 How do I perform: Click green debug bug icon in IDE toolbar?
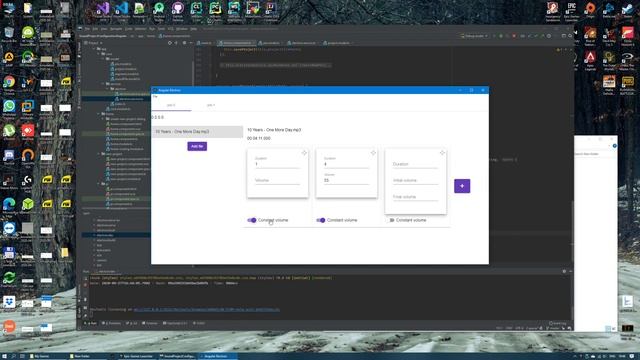point(501,36)
